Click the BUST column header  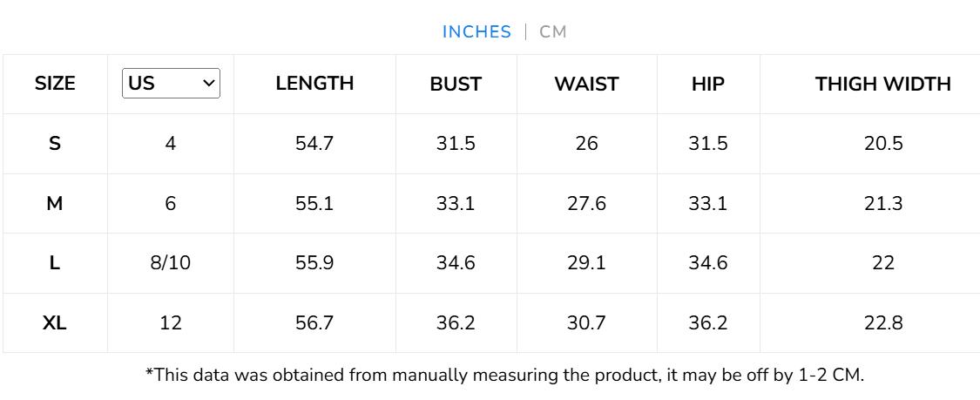456,85
